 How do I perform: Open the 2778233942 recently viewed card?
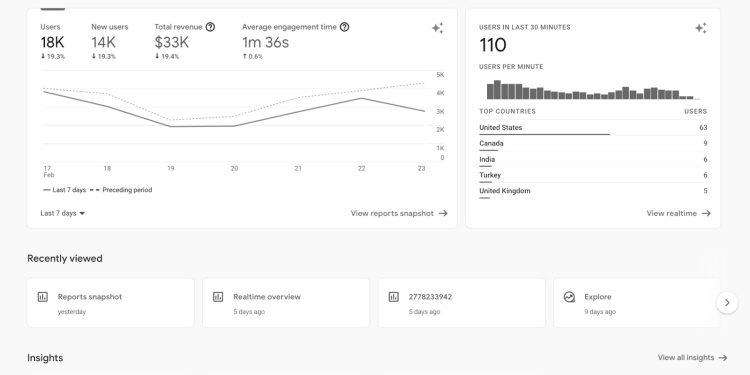pyautogui.click(x=462, y=303)
